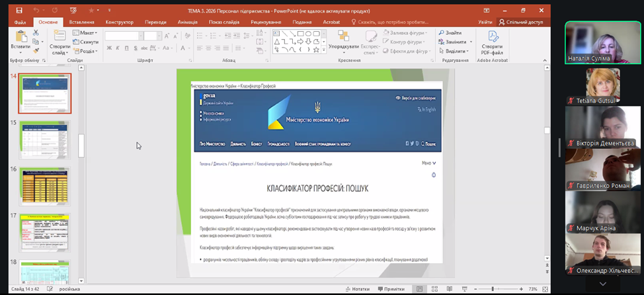The width and height of the screenshot is (644, 295).
Task: Click Скинути reset slide button
Action: coord(85,42)
